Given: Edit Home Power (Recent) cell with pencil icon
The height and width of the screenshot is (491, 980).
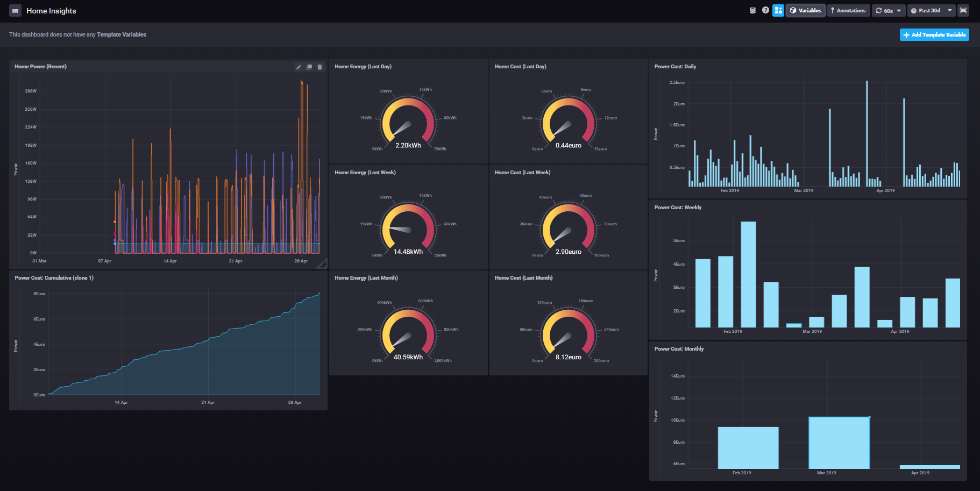Looking at the screenshot, I should 299,67.
